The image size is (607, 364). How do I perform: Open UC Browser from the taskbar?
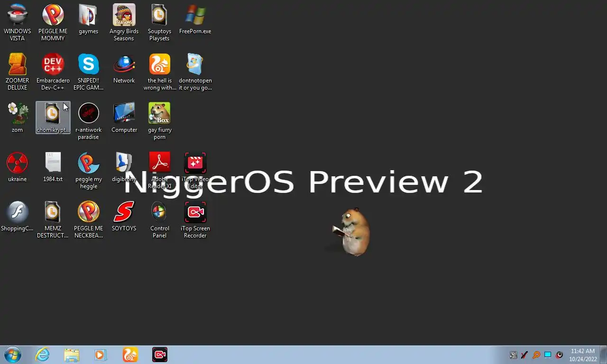pyautogui.click(x=130, y=355)
